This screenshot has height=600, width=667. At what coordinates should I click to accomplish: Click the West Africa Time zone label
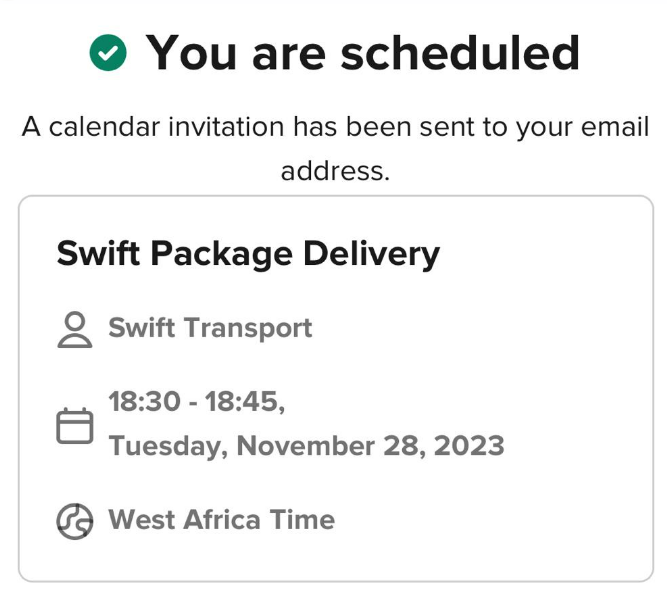222,520
